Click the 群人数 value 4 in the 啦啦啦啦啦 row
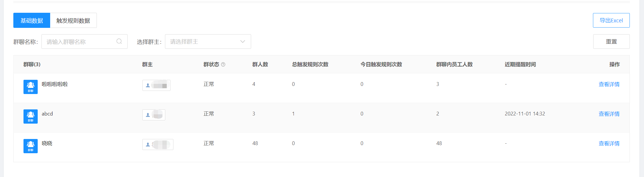 point(254,84)
